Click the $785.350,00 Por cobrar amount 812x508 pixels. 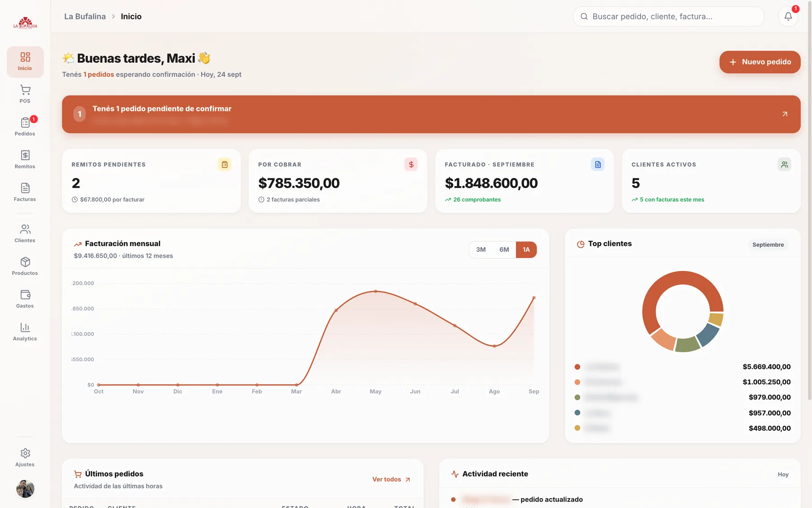[x=299, y=183]
